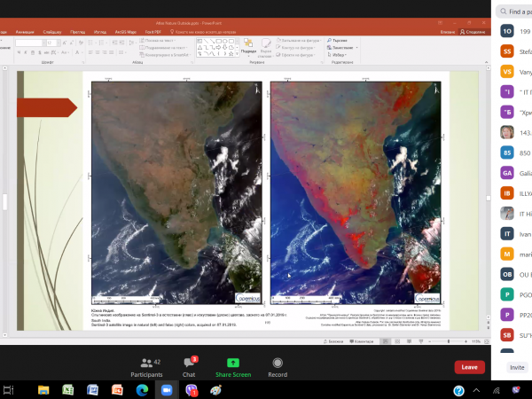Click Decrease Indent icon in paragraph group

114,43
